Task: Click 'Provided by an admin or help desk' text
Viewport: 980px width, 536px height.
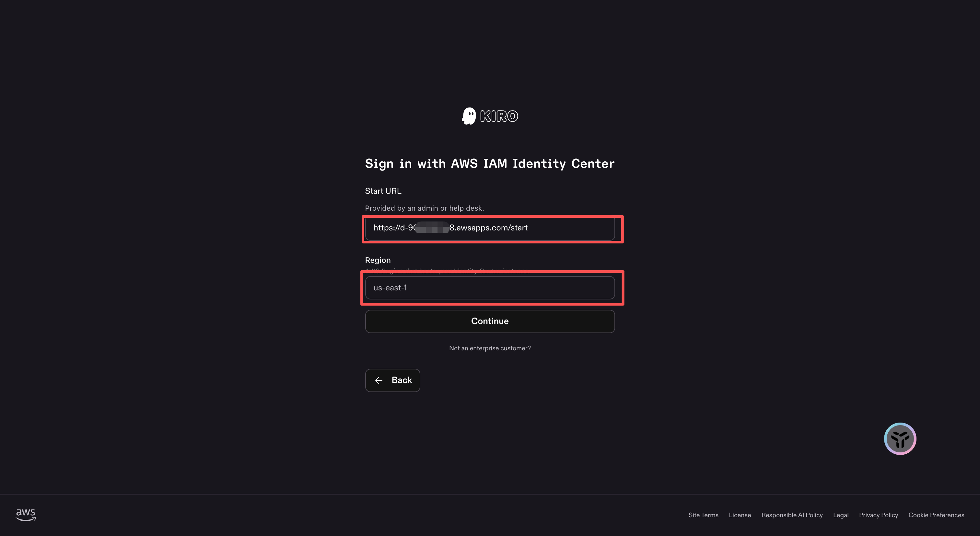Action: [x=424, y=208]
